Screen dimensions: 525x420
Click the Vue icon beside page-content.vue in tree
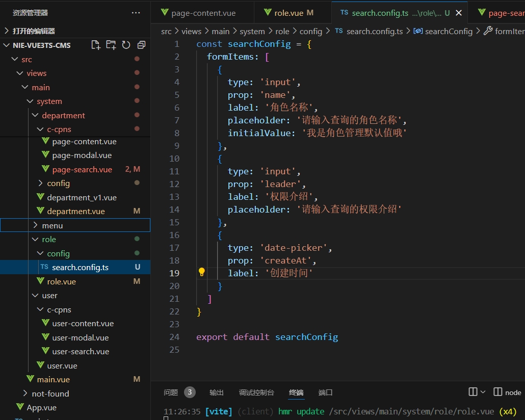(x=45, y=141)
